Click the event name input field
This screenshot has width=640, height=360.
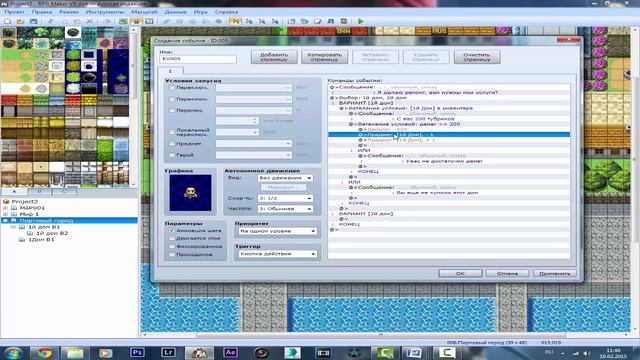point(198,59)
